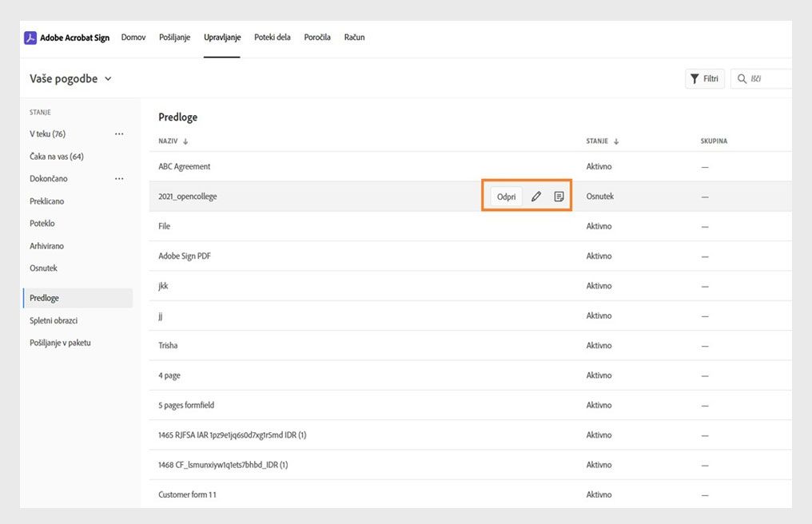Open the three-dot menu beside V teku
812x524 pixels.
pyautogui.click(x=119, y=134)
